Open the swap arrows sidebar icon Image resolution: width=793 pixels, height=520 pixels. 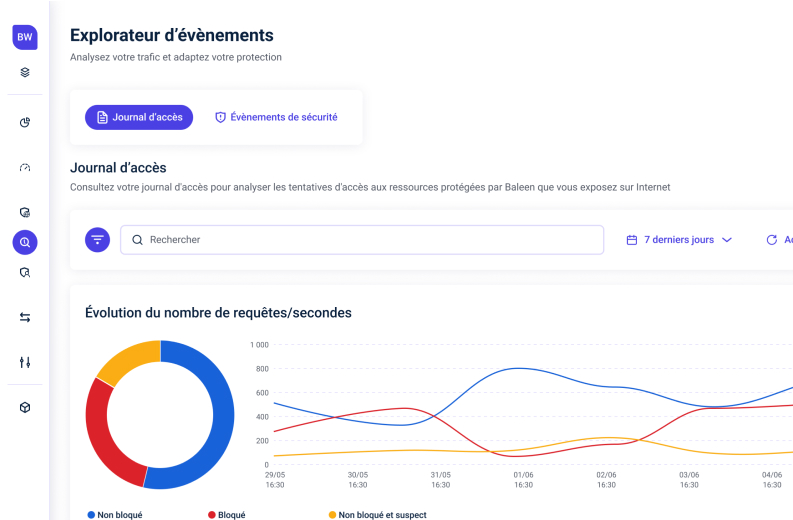pyautogui.click(x=25, y=317)
